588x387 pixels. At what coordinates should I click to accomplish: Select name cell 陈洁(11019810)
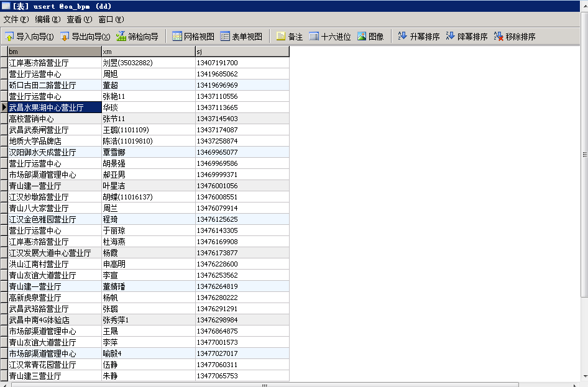pyautogui.click(x=149, y=141)
